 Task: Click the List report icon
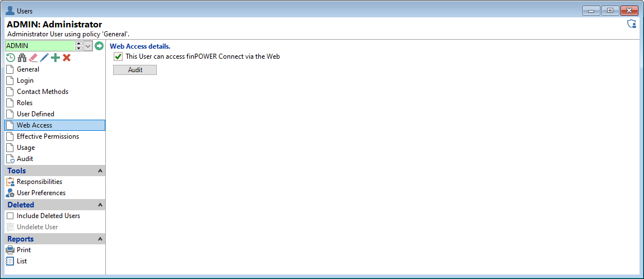10,261
